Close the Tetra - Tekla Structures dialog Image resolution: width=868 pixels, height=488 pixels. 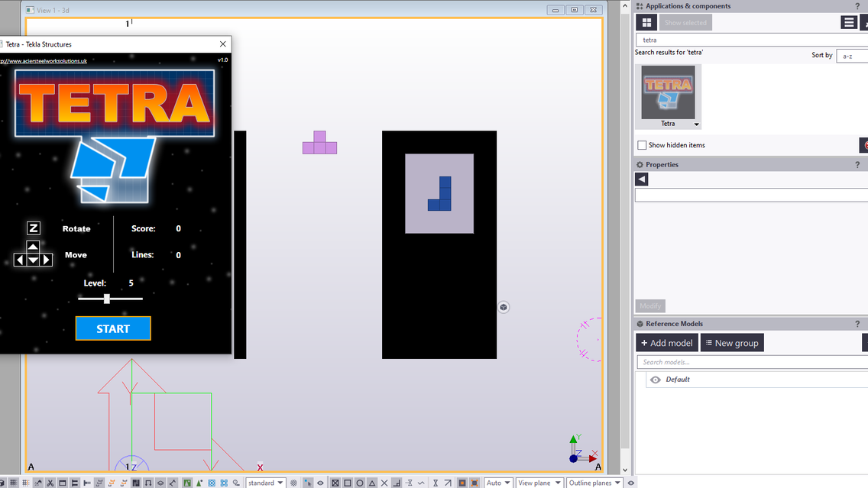pyautogui.click(x=222, y=44)
